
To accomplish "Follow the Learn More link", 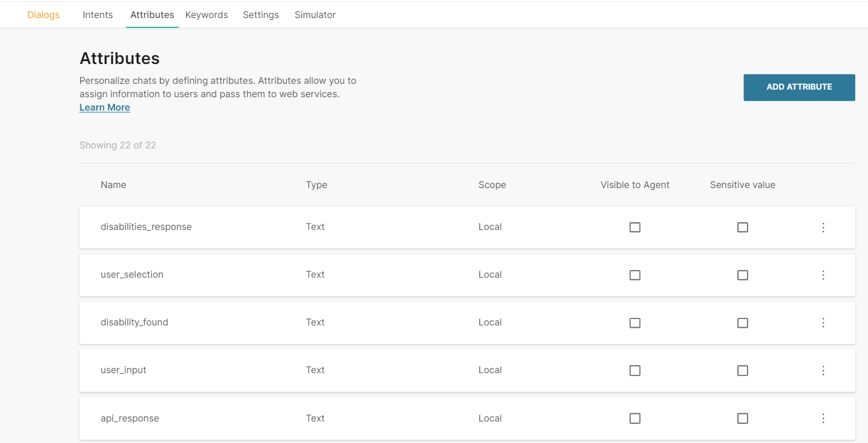I will click(105, 108).
